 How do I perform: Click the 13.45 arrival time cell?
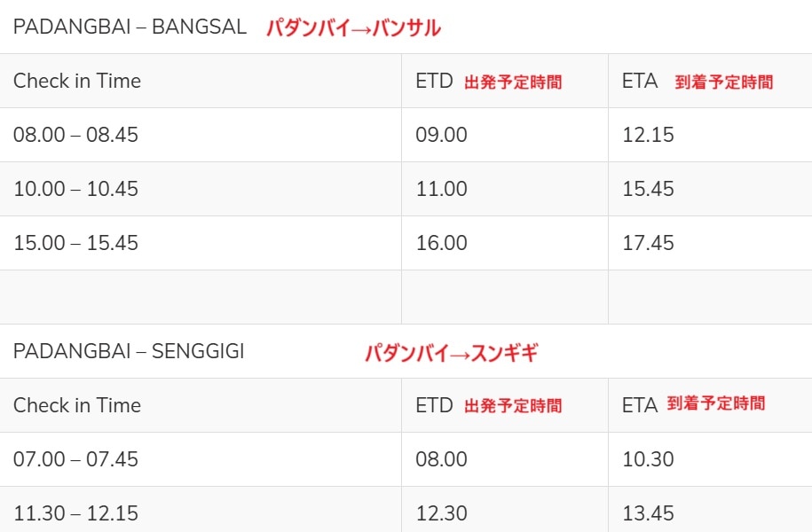point(648,513)
